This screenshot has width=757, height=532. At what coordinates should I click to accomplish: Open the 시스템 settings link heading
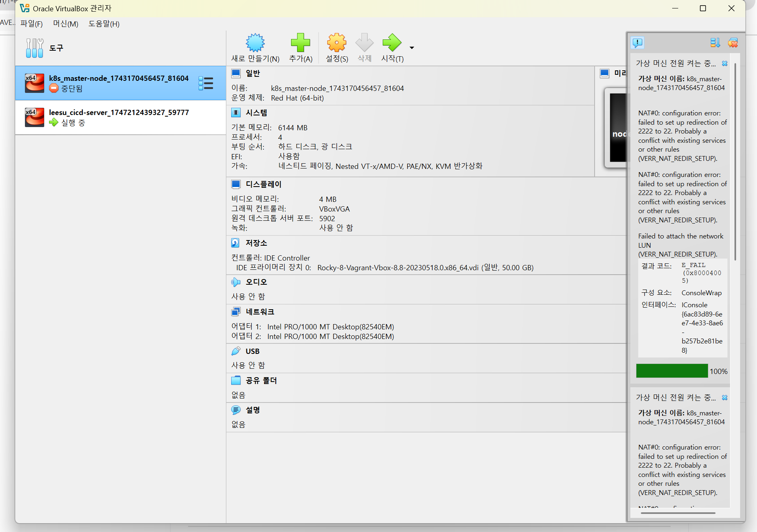pos(256,113)
